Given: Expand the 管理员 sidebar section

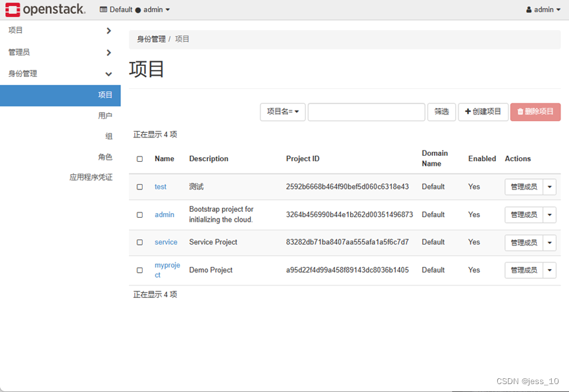Looking at the screenshot, I should coord(61,52).
